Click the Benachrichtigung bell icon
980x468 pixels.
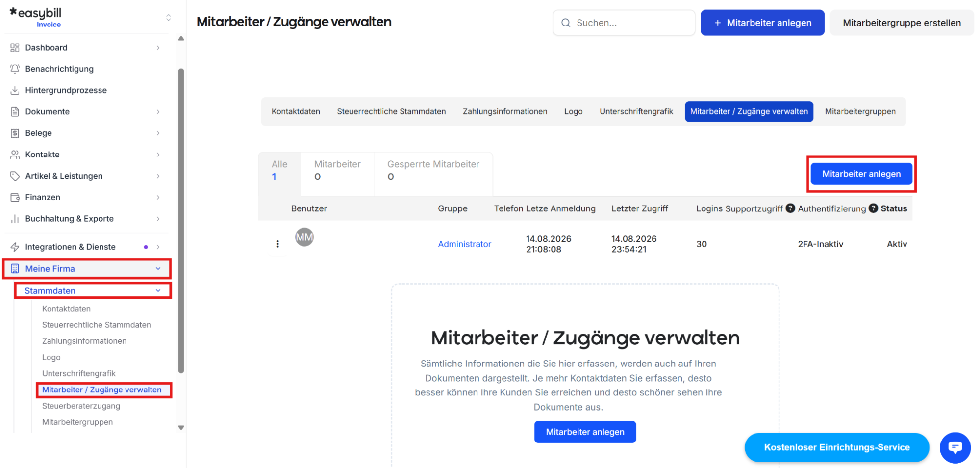point(15,69)
